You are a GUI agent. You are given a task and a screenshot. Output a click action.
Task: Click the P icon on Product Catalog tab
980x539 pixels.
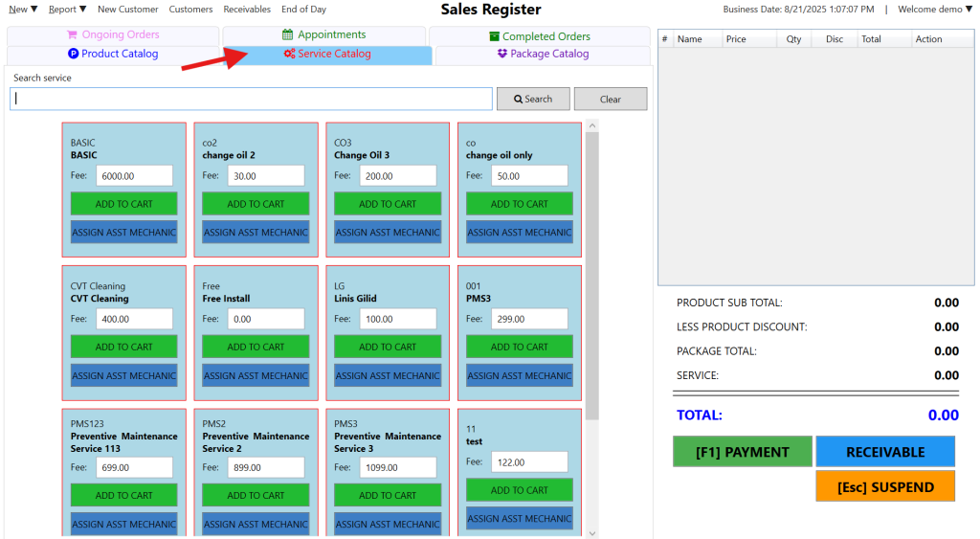click(73, 54)
